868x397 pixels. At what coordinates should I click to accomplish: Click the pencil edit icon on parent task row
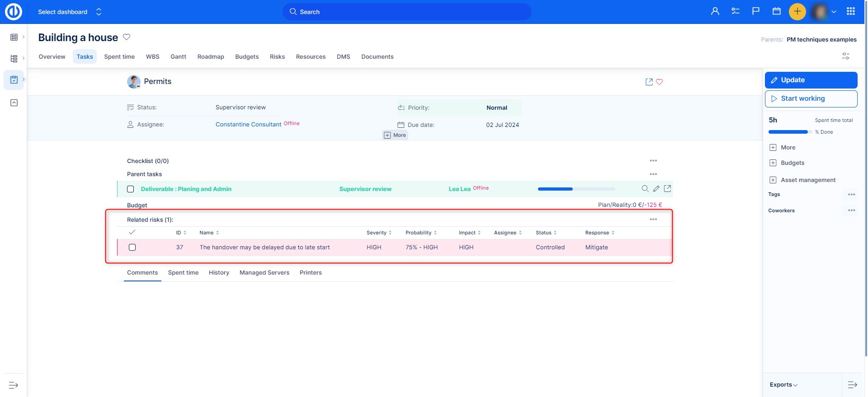pyautogui.click(x=656, y=189)
